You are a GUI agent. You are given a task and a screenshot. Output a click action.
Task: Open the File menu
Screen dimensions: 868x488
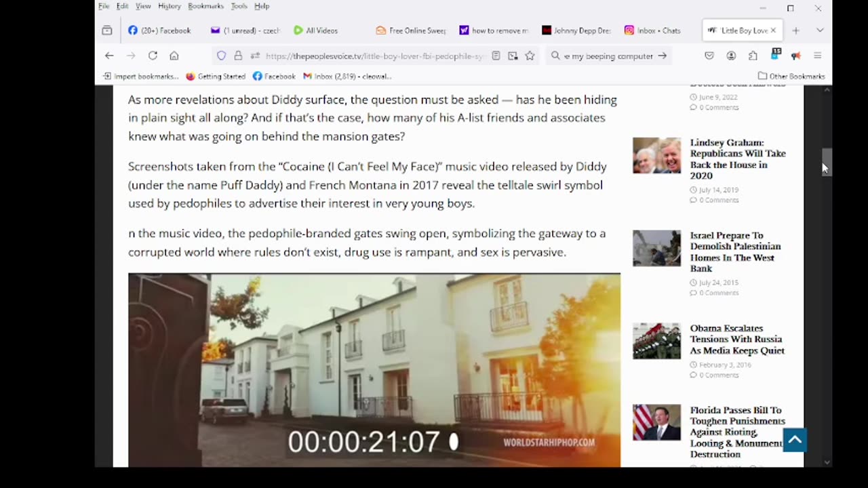click(104, 6)
